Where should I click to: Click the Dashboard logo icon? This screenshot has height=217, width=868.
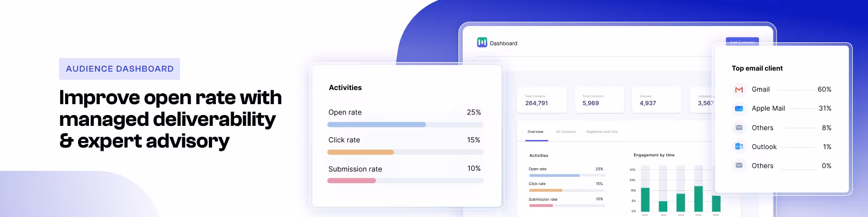click(482, 42)
